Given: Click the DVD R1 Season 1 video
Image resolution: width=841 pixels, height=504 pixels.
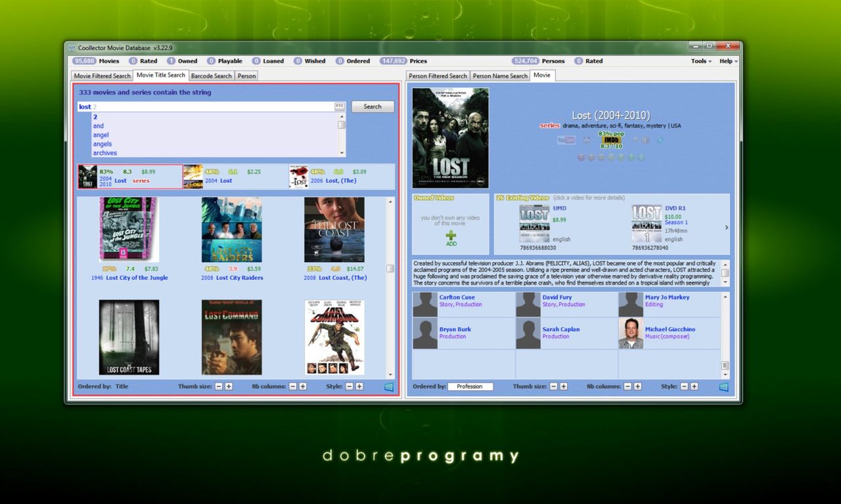Looking at the screenshot, I should tap(664, 227).
